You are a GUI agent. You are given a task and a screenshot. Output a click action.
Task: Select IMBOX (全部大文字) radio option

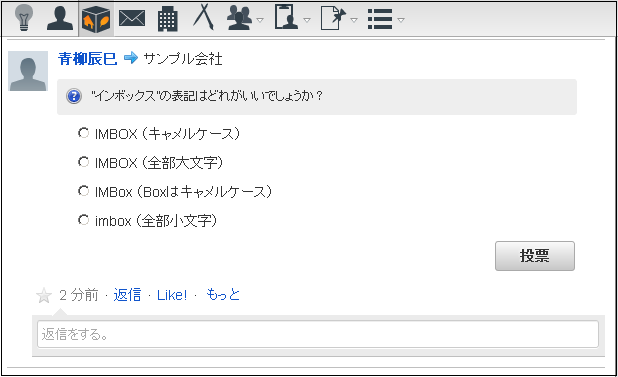pyautogui.click(x=83, y=162)
